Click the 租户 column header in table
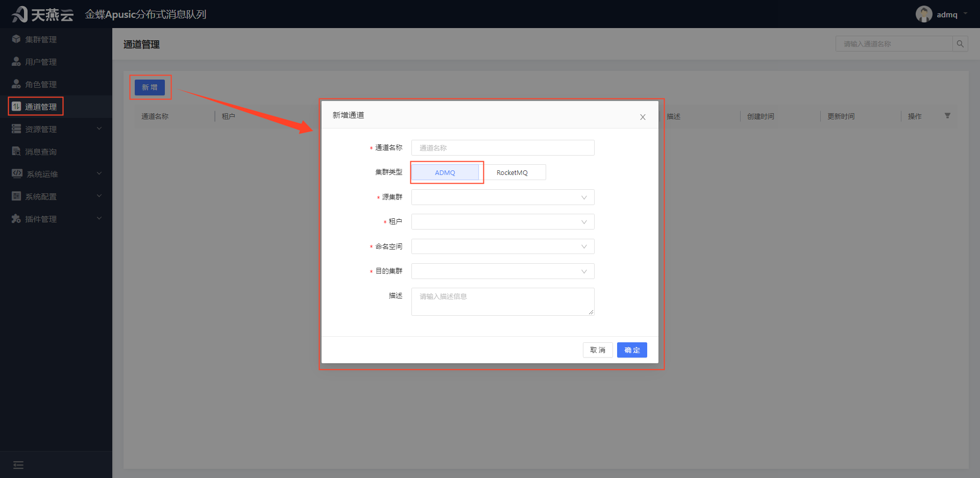The width and height of the screenshot is (980, 478). (229, 116)
